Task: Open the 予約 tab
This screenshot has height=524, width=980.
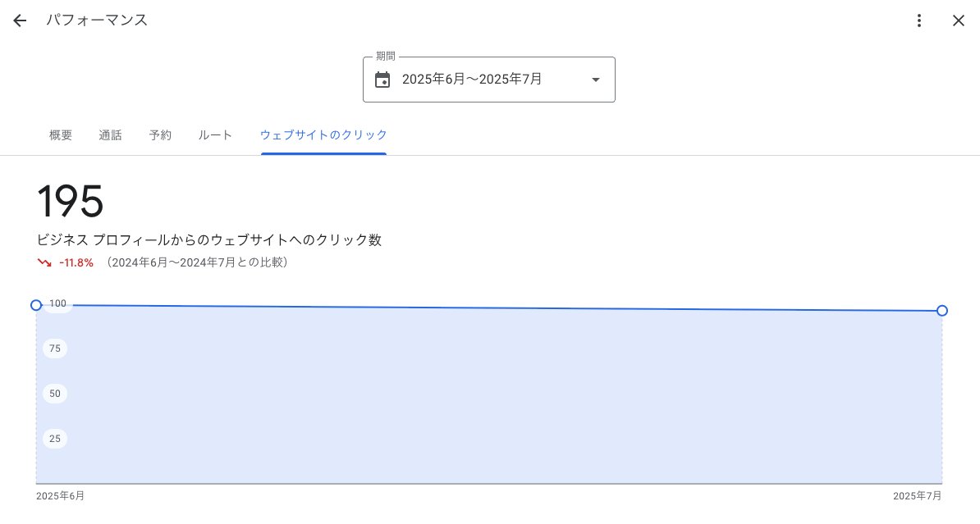Action: 160,135
